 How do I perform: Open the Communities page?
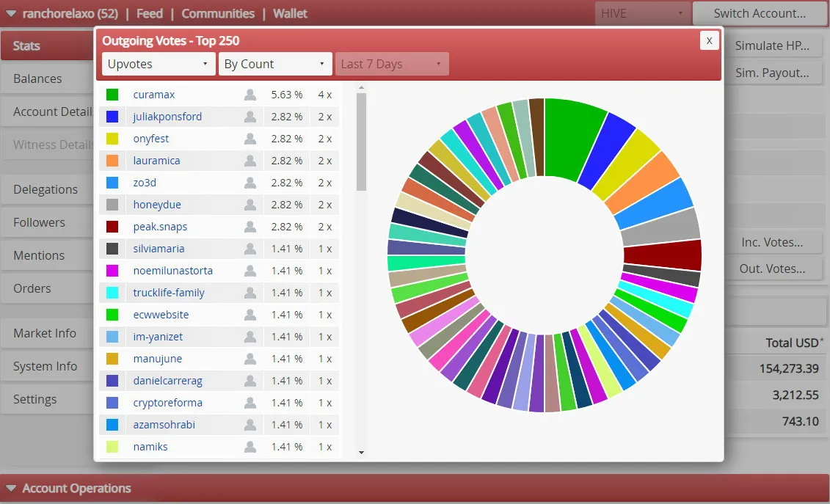[218, 14]
